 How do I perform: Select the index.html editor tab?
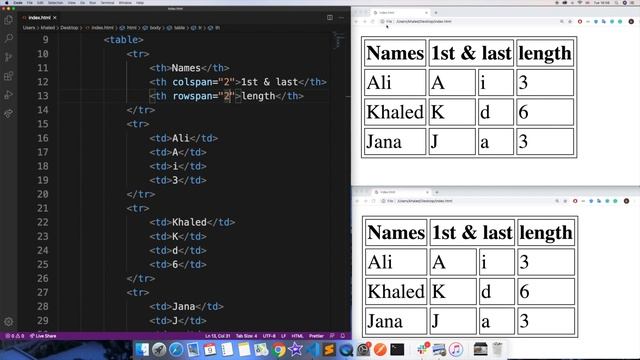tap(39, 18)
